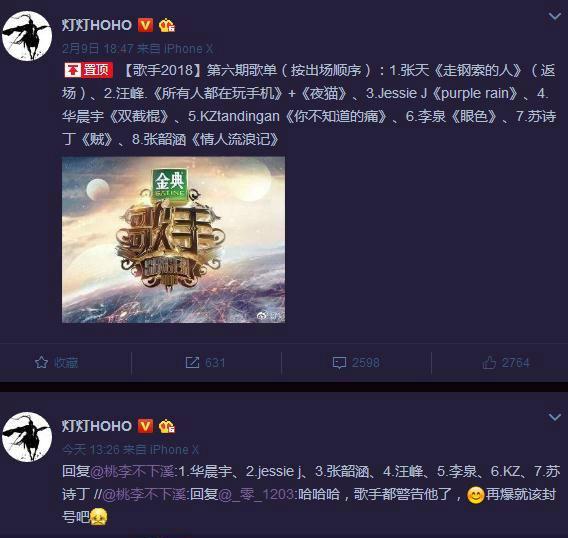Open the @_零_1203 mention link
568x538 pixels.
click(256, 494)
